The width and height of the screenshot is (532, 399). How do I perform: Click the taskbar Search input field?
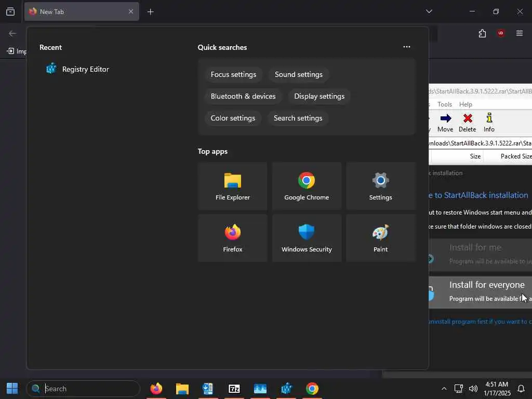tap(83, 389)
